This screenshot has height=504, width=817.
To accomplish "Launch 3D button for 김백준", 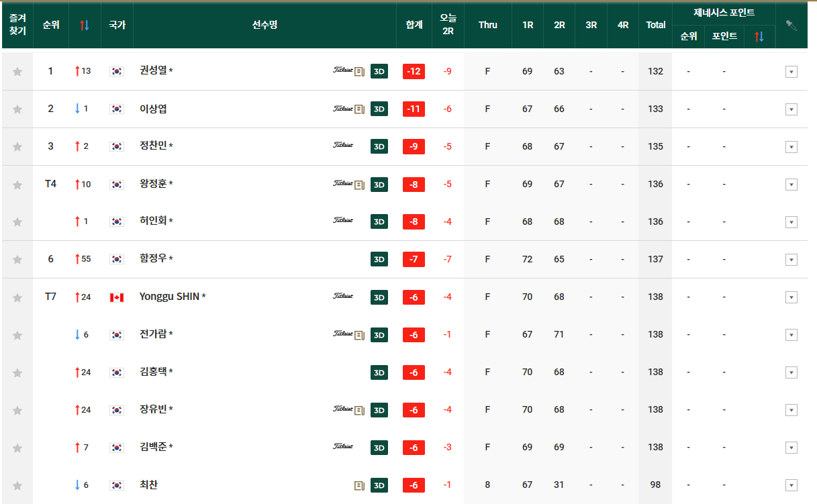I will [x=379, y=447].
